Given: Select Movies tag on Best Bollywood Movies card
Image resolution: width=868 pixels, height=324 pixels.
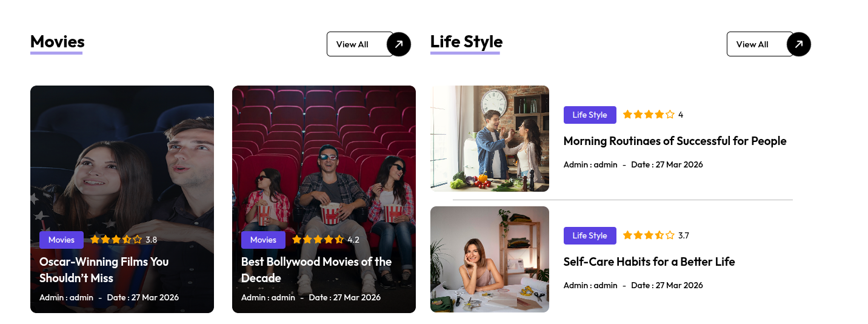Looking at the screenshot, I should pyautogui.click(x=263, y=240).
